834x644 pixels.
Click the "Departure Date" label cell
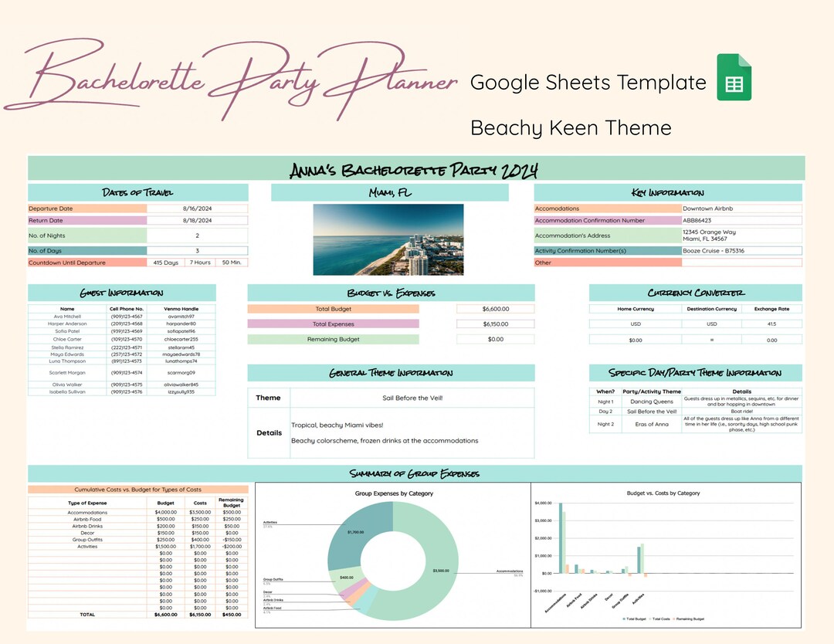click(87, 208)
